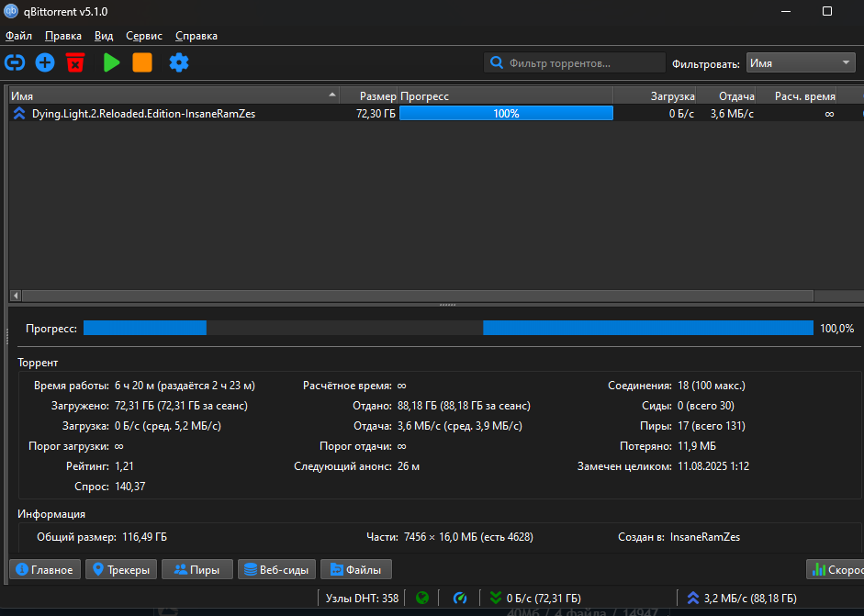
Task: Focus the Фильтр торрентов search field
Action: 574,62
